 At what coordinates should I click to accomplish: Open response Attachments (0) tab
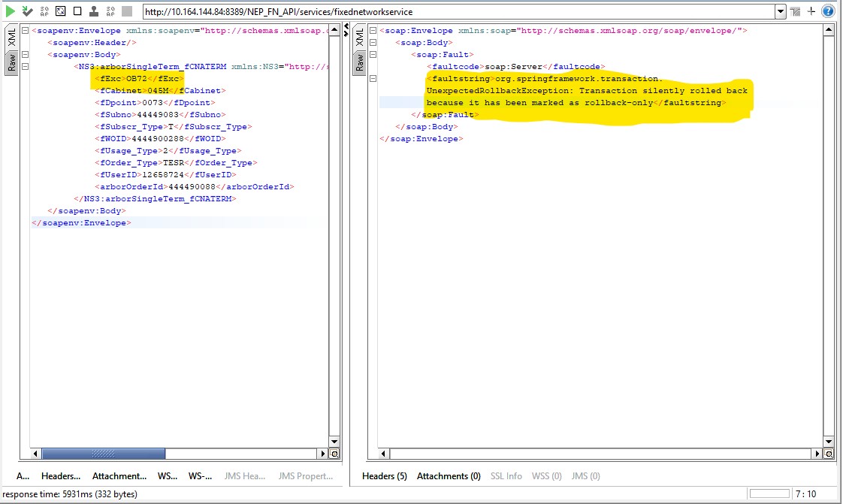(449, 476)
